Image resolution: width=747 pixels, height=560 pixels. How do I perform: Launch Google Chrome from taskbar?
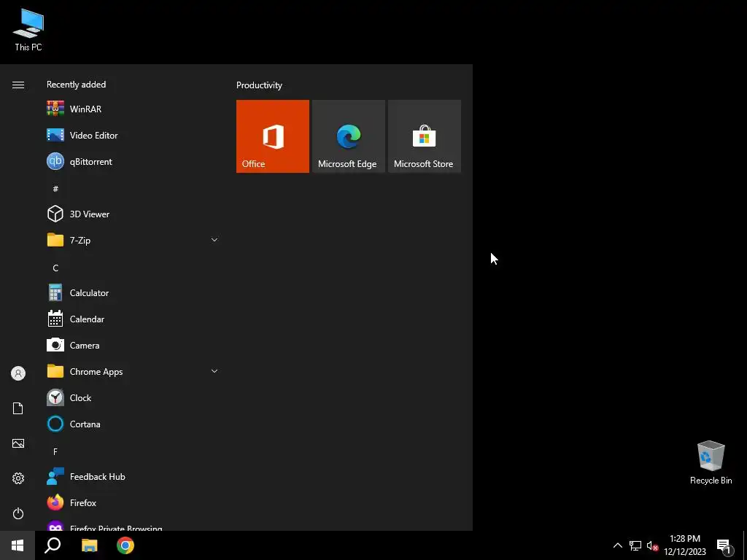125,545
